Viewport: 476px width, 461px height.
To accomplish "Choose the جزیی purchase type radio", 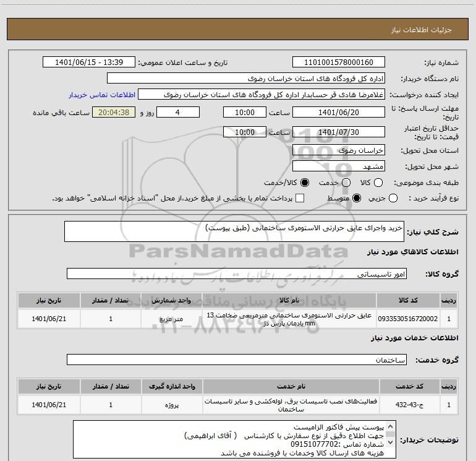I will coord(393,199).
